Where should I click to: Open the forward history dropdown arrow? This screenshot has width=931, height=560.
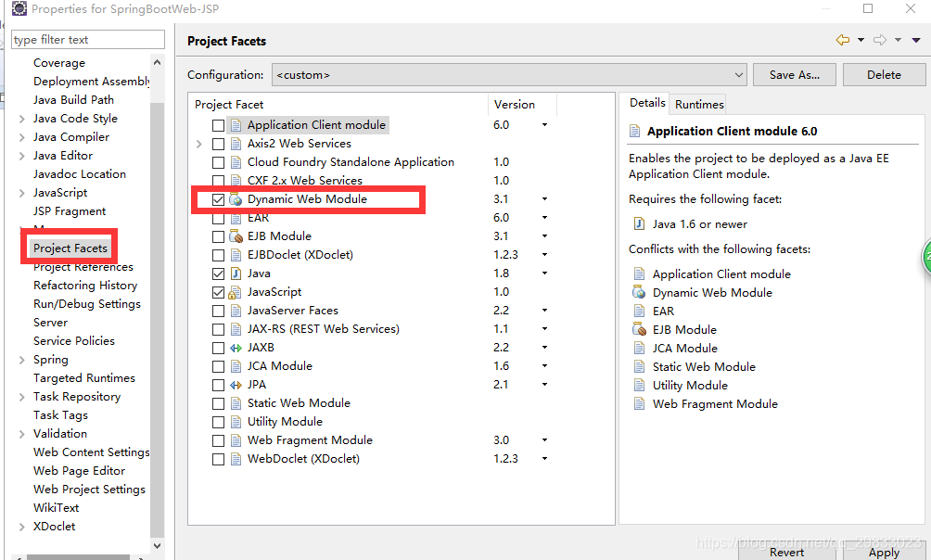(898, 41)
